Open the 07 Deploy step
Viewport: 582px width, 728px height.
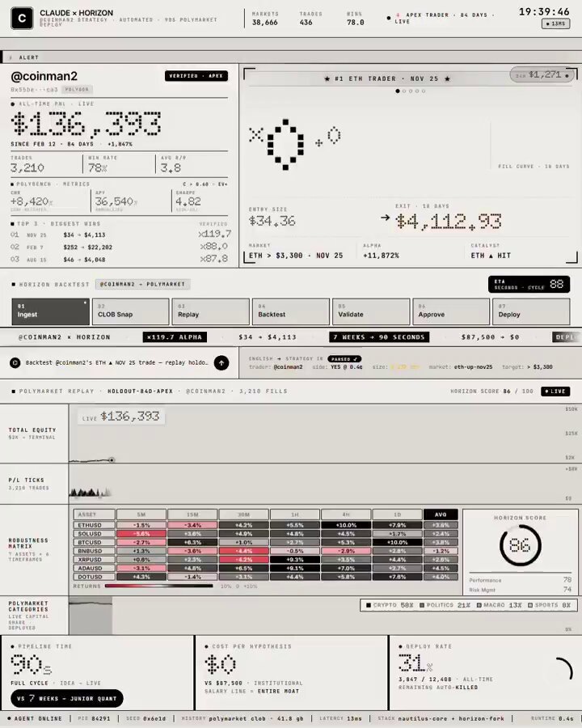pyautogui.click(x=531, y=311)
